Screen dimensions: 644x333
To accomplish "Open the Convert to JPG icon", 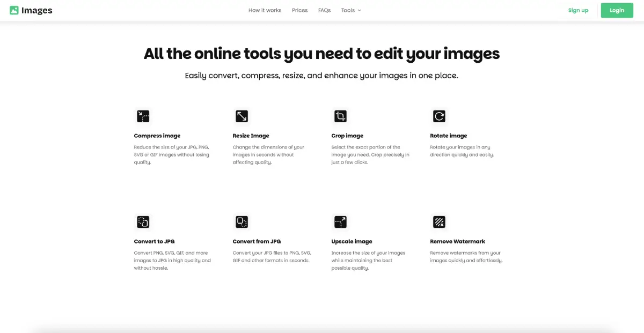I will tap(143, 222).
